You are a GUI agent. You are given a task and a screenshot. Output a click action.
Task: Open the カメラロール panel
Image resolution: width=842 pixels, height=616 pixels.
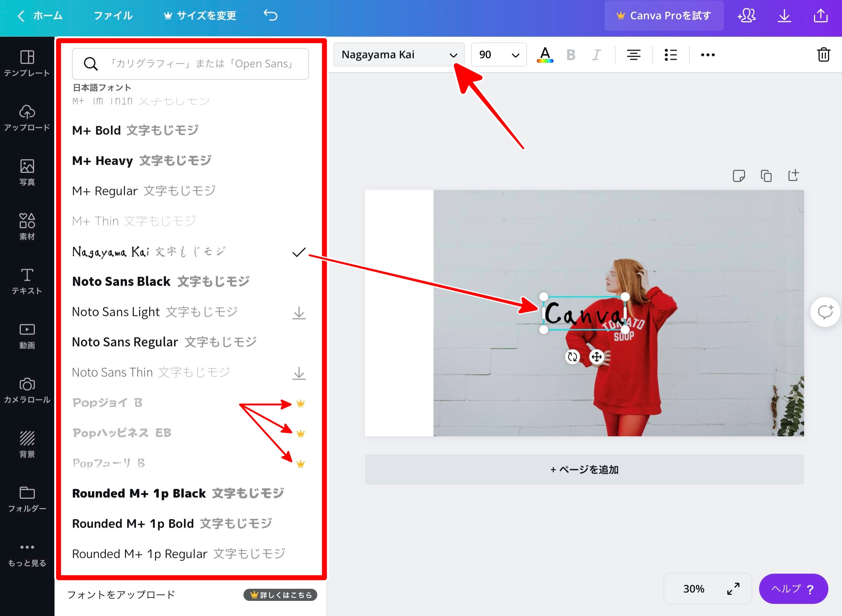pyautogui.click(x=27, y=390)
